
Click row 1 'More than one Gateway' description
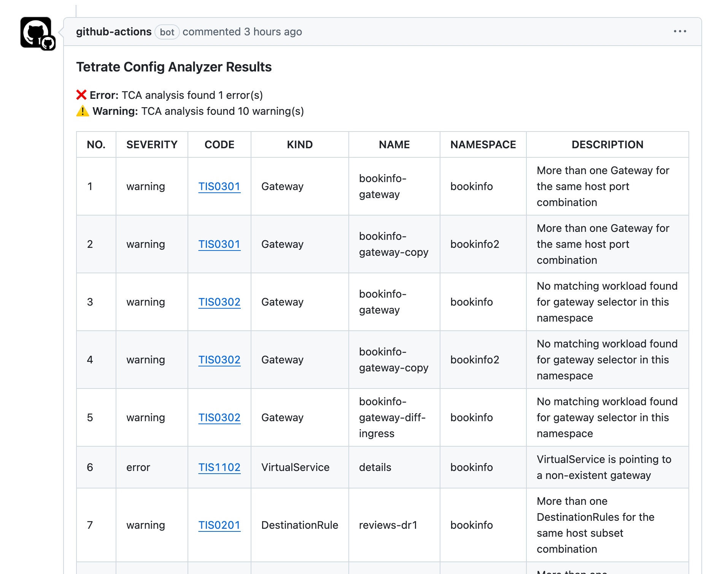click(603, 186)
